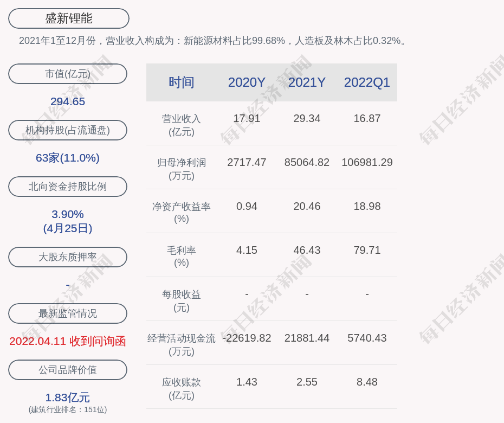Select the 市值(亿元) label pill
The height and width of the screenshot is (423, 504).
[x=68, y=74]
